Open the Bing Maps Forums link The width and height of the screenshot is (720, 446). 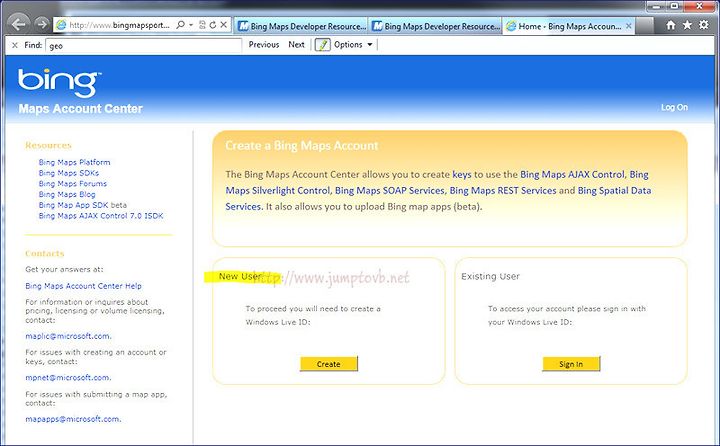click(73, 183)
